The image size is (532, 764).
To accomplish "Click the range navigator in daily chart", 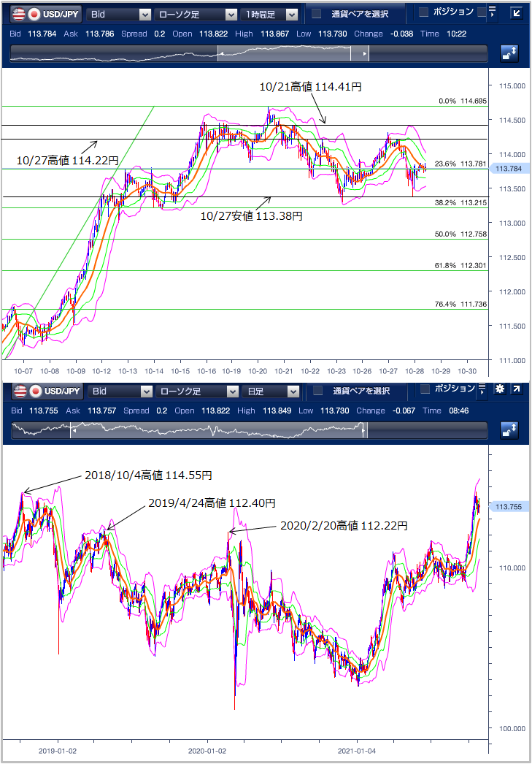I will [249, 430].
